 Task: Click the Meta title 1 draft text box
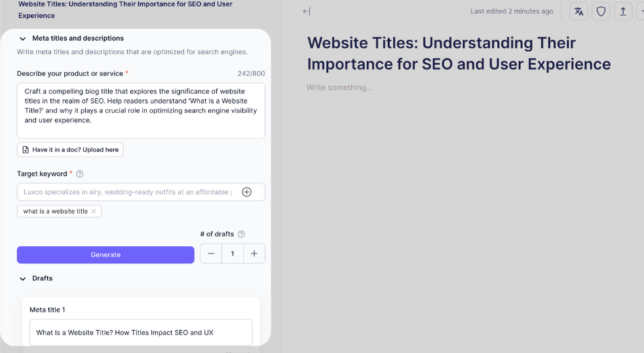pos(141,332)
